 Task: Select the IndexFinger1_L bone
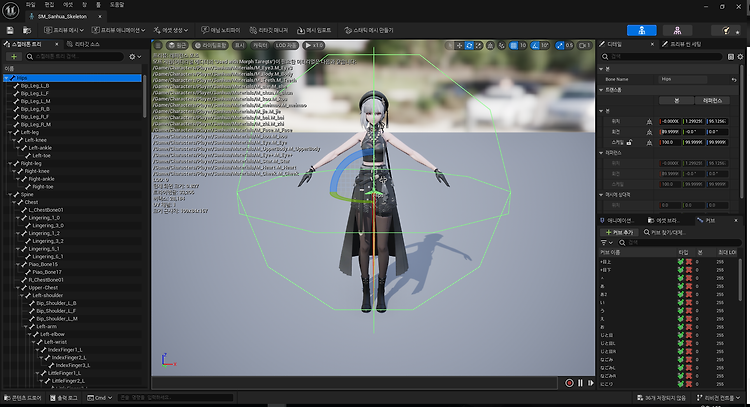(65, 350)
